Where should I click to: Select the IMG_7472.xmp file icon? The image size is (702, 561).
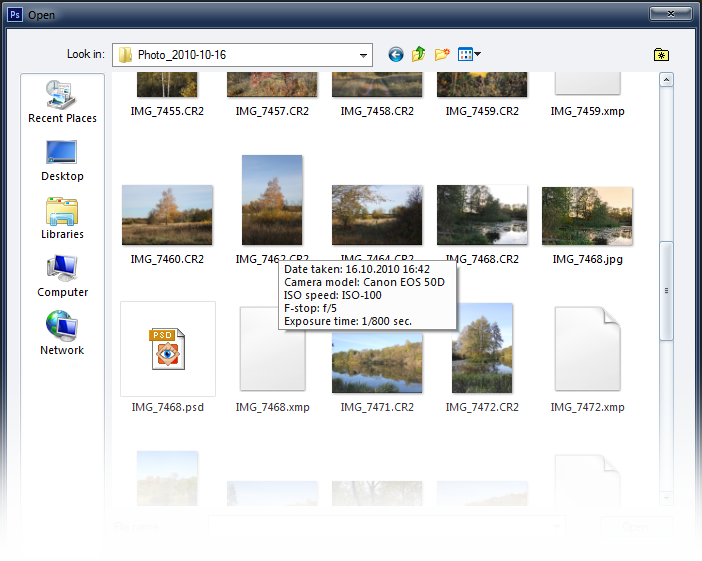587,349
